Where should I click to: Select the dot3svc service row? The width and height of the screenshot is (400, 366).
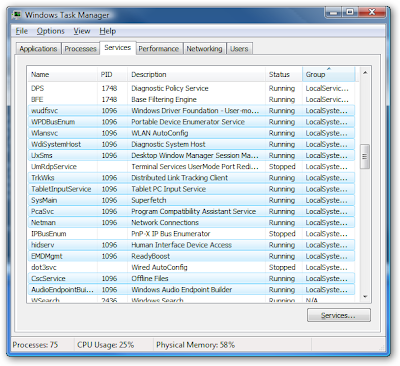pos(192,267)
